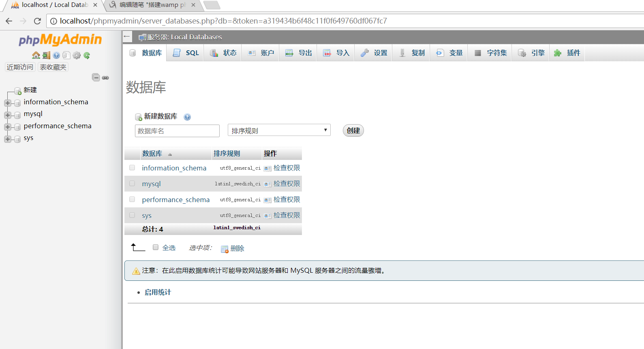644x349 pixels.
Task: Open the 字符集 charsets tab
Action: click(490, 53)
